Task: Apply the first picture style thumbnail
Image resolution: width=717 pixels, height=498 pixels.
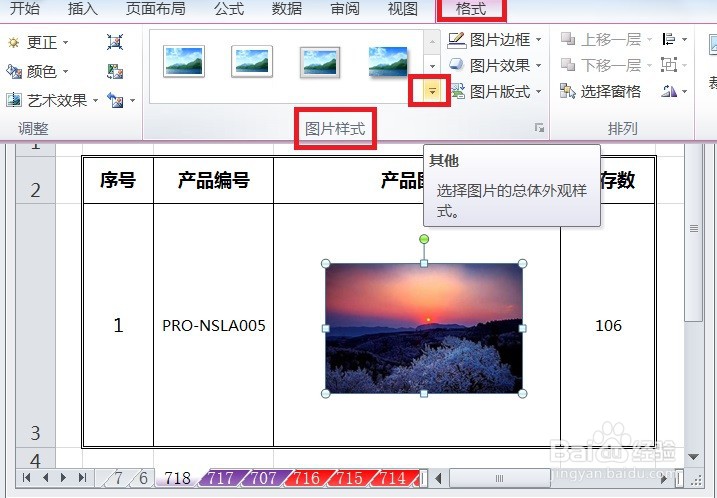Action: pos(183,61)
